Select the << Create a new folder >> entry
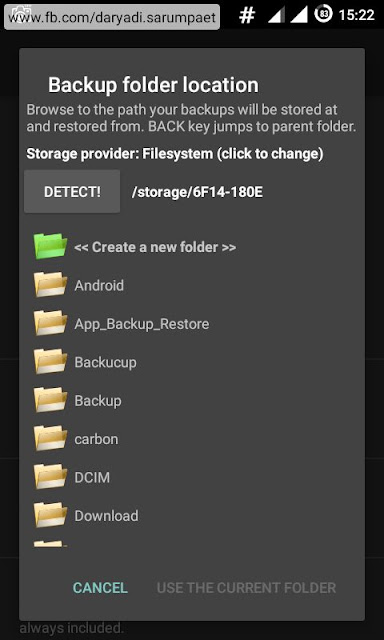Image resolution: width=384 pixels, height=640 pixels. 155,247
